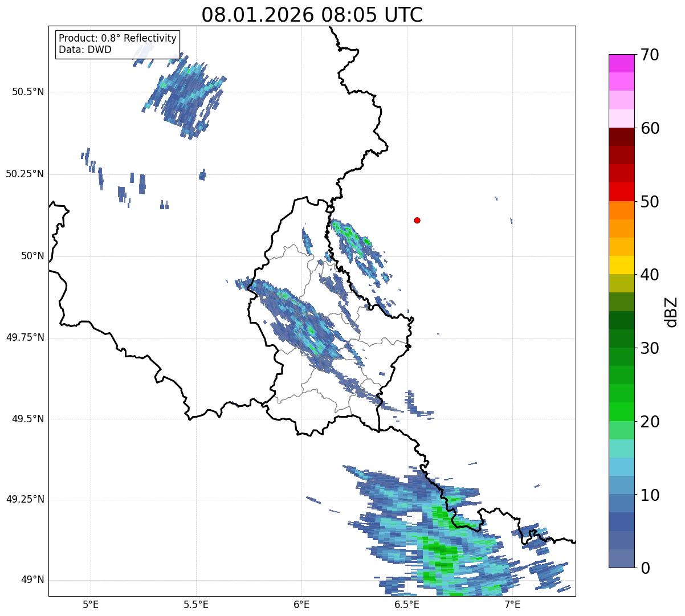This screenshot has width=685, height=616.
Task: Click the 50.5°N latitude label
Action: tap(28, 92)
